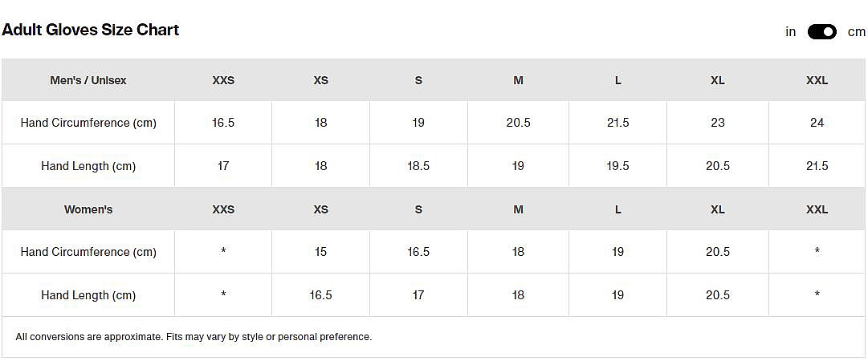Click the "cm" unit label
This screenshot has width=868, height=361.
[856, 32]
